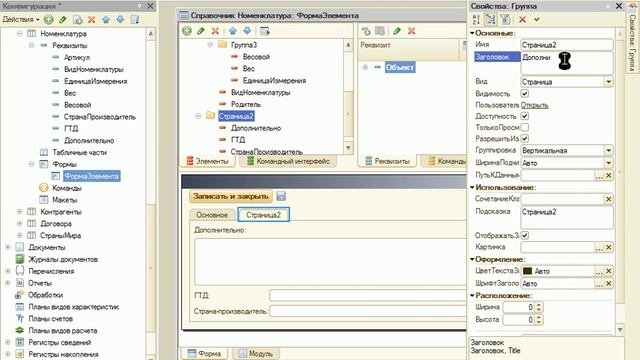Click ГТД input field in form preview
640x360 pixels.
coord(367,295)
